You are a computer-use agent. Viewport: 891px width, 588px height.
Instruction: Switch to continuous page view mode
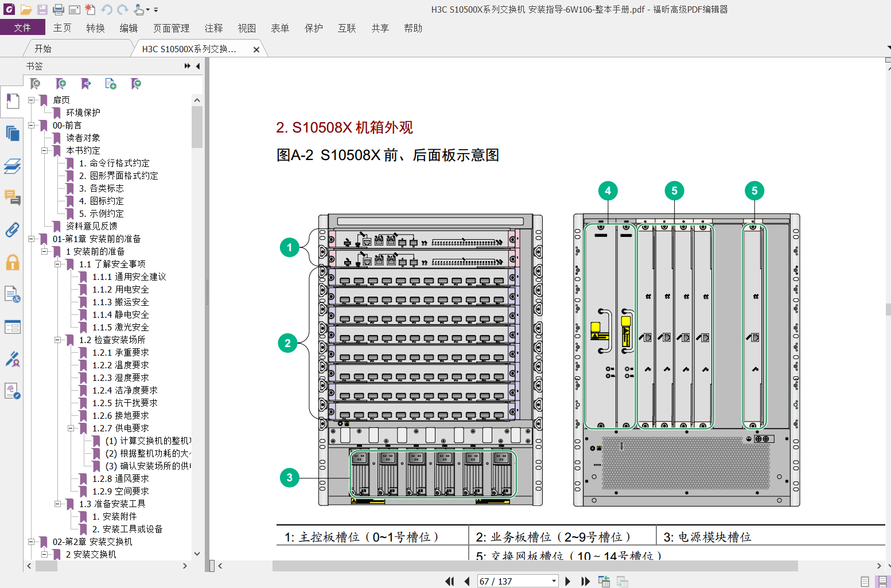click(x=883, y=581)
